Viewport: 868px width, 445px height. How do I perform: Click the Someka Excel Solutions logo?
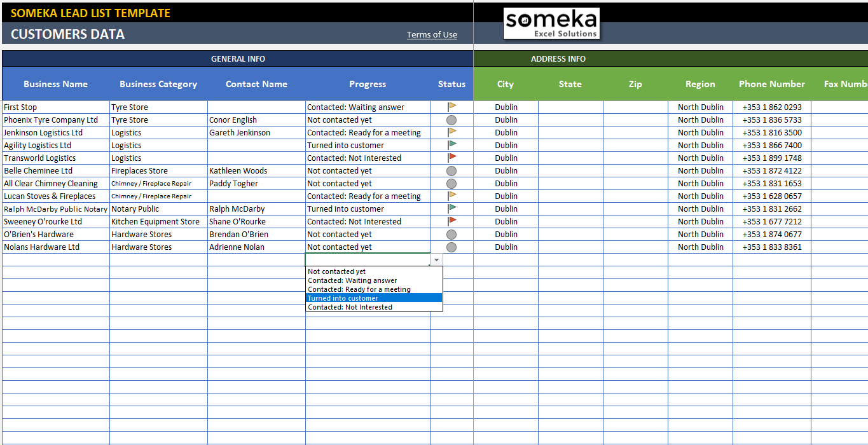551,23
